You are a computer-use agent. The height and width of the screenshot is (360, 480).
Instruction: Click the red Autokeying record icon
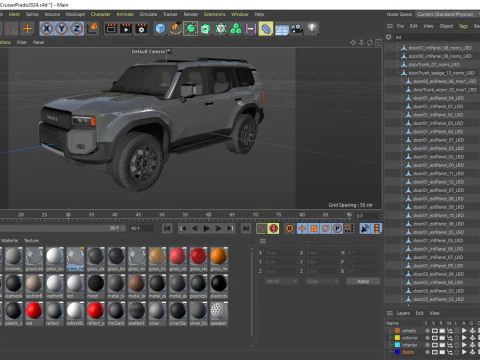tap(273, 228)
